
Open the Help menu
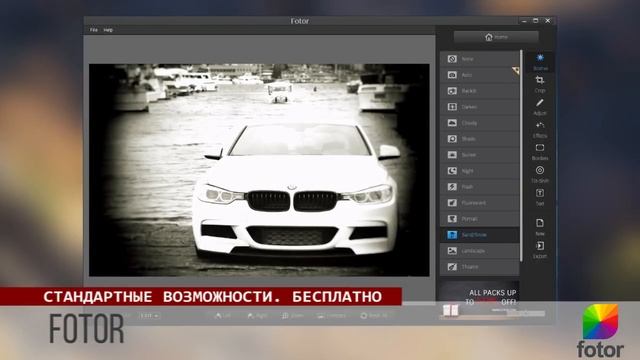tap(108, 30)
